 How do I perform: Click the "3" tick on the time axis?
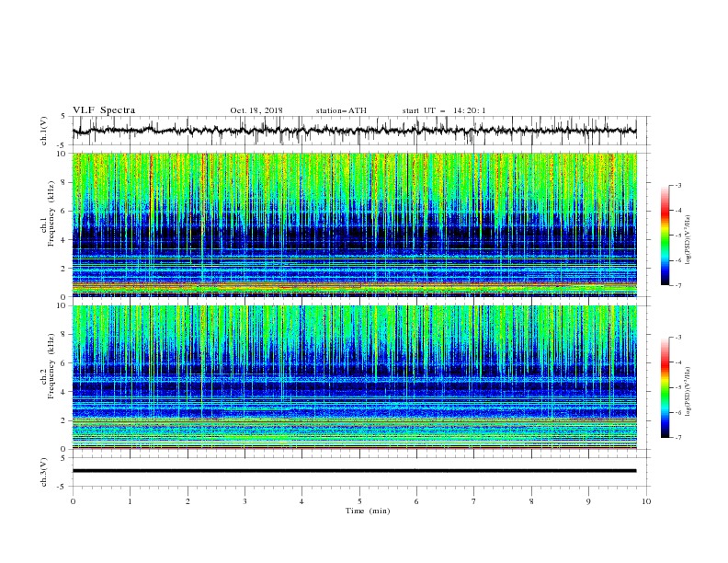tap(245, 501)
